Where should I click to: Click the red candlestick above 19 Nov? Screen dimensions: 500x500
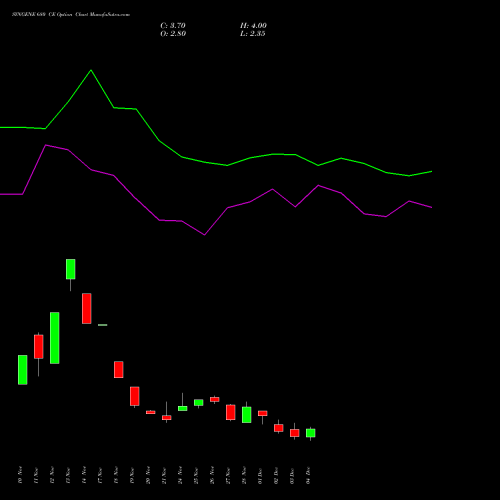(x=135, y=396)
